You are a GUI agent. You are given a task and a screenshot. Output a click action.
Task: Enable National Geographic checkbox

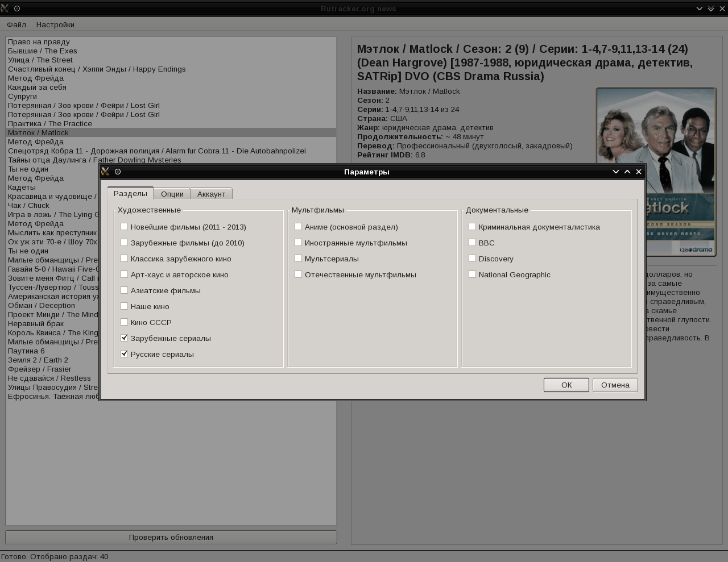472,274
